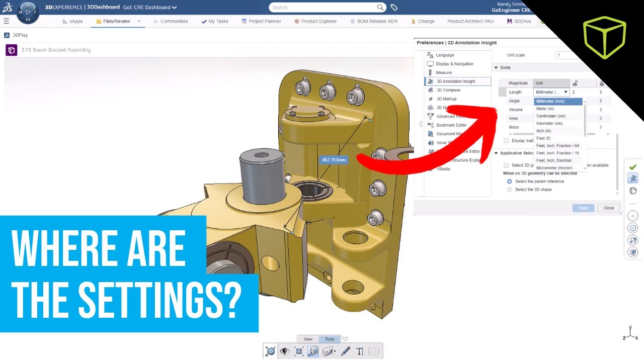This screenshot has height=362, width=644.
Task: Open the Change tab
Action: (x=423, y=21)
